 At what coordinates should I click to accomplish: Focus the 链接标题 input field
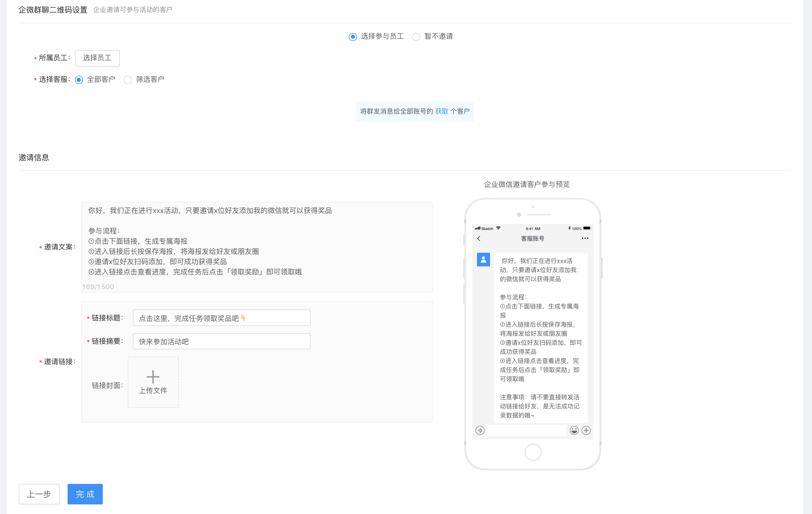[221, 318]
